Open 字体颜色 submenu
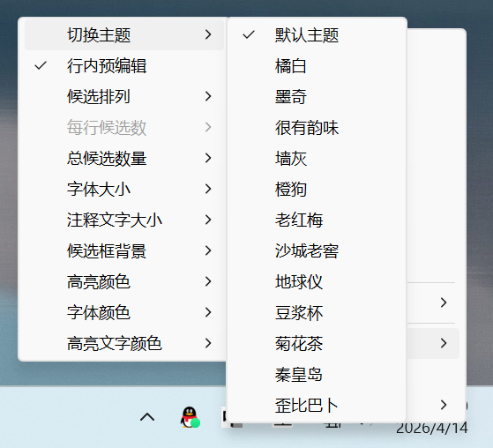This screenshot has height=448, width=493. click(x=124, y=312)
